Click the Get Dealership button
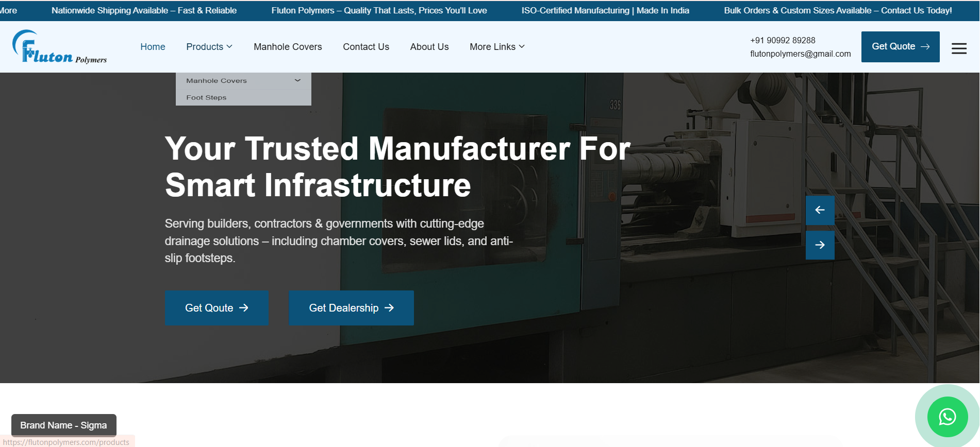This screenshot has width=980, height=447. point(351,308)
